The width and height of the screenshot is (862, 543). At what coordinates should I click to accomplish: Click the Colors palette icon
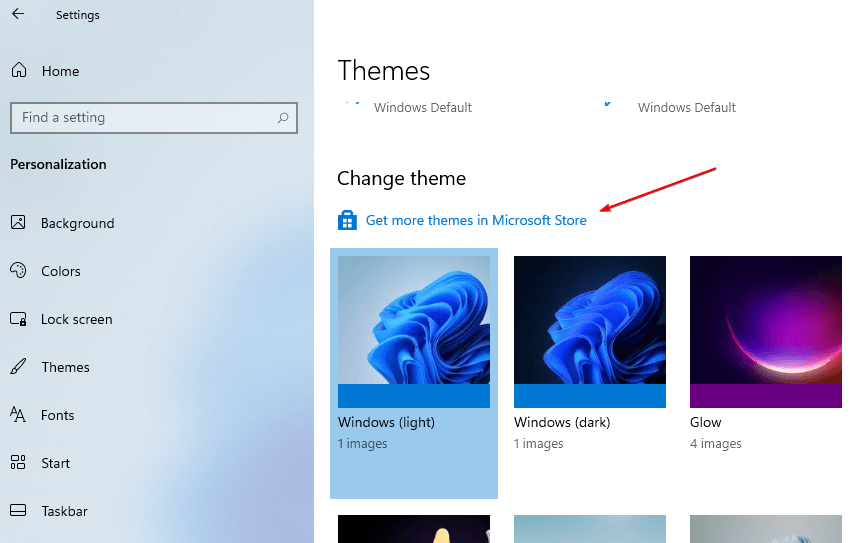(18, 270)
